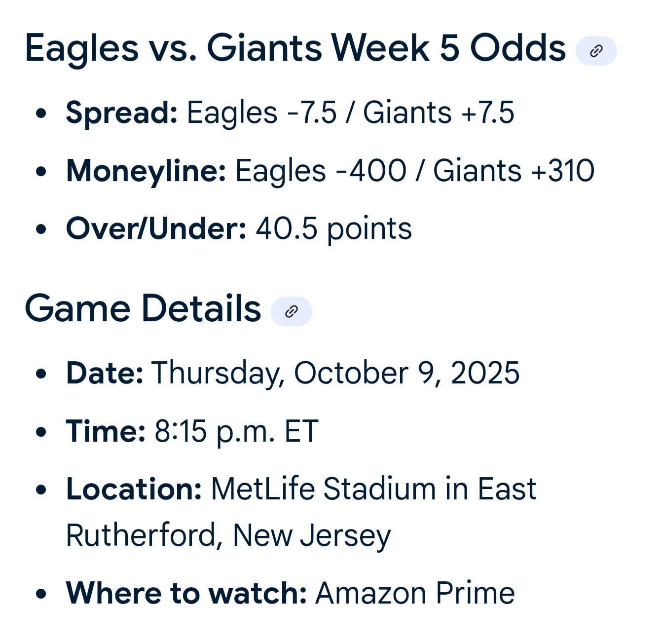Select the Amazon Prime text
This screenshot has height=644, width=663.
click(415, 593)
